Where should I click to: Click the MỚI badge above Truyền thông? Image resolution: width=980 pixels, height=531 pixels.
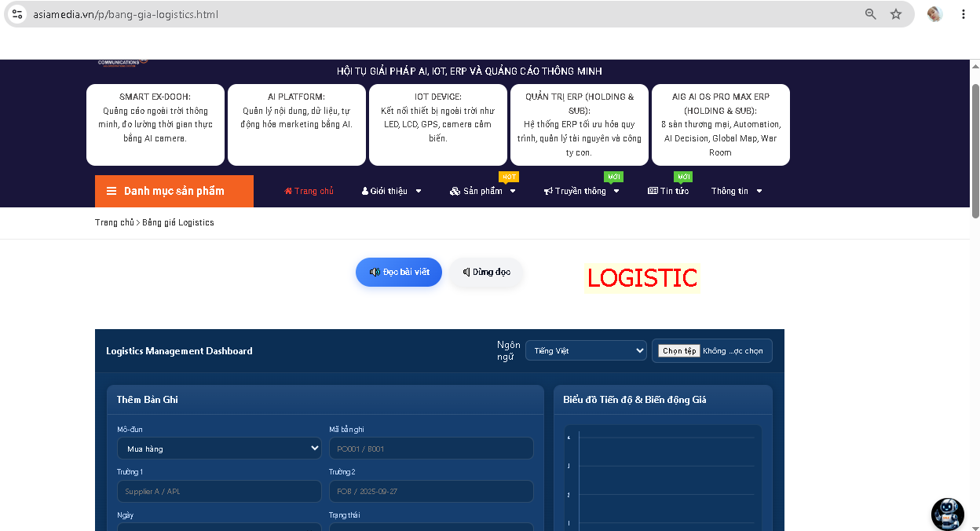click(x=613, y=177)
